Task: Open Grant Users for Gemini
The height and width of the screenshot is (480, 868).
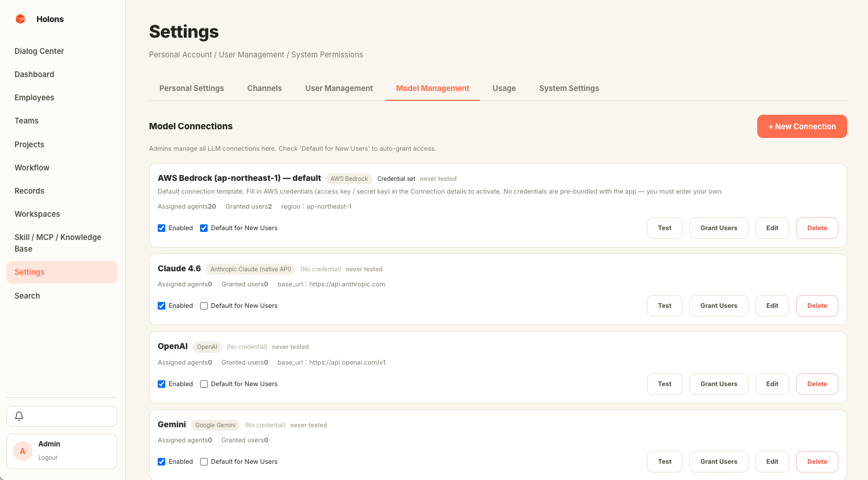Action: point(718,462)
